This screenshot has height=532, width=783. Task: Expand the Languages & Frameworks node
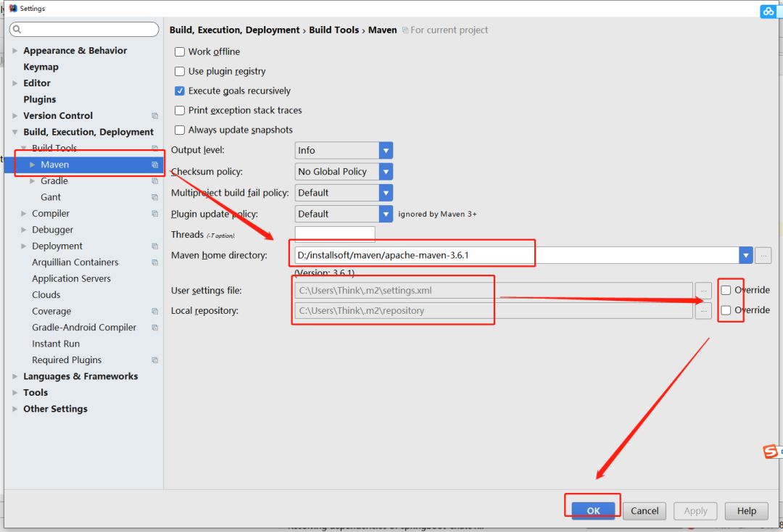pyautogui.click(x=15, y=376)
